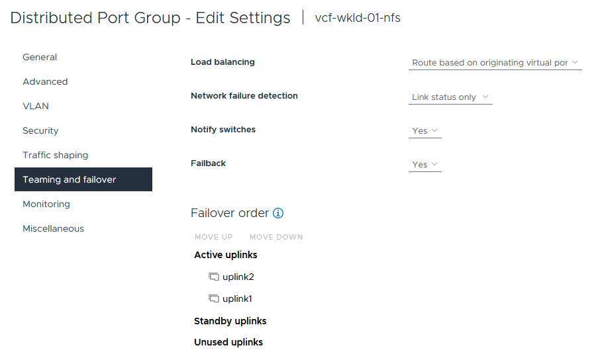Screen dimensions: 600x364
Task: Click the Failover order info icon
Action: (278, 213)
